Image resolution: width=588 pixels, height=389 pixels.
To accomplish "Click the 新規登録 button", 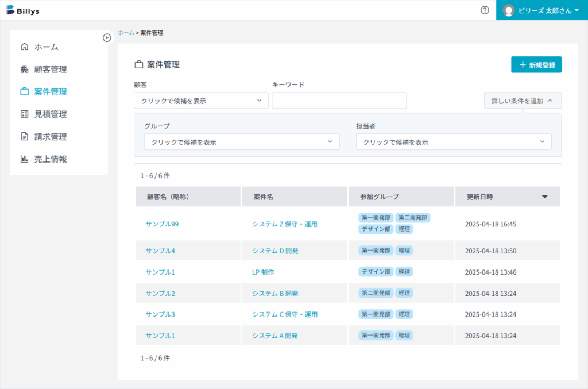I will (536, 64).
